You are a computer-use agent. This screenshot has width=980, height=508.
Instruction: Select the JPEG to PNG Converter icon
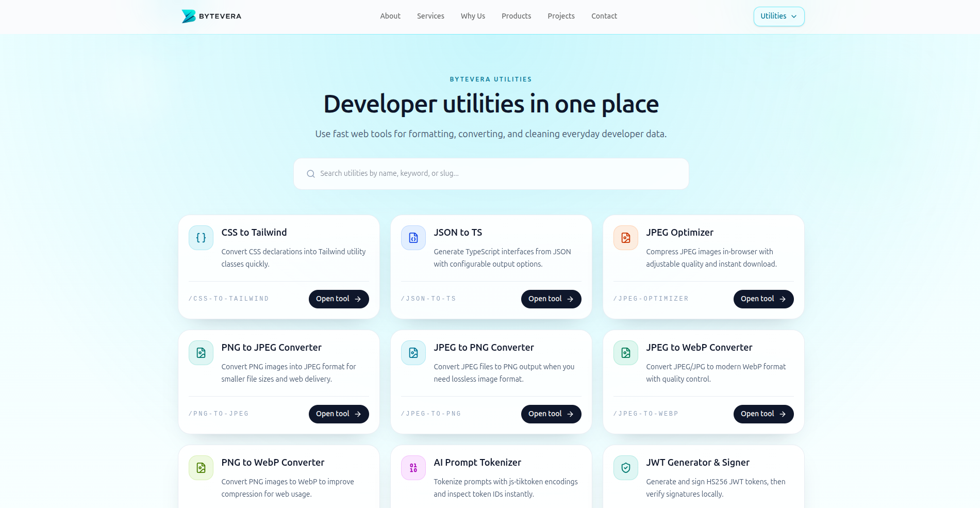pos(413,353)
